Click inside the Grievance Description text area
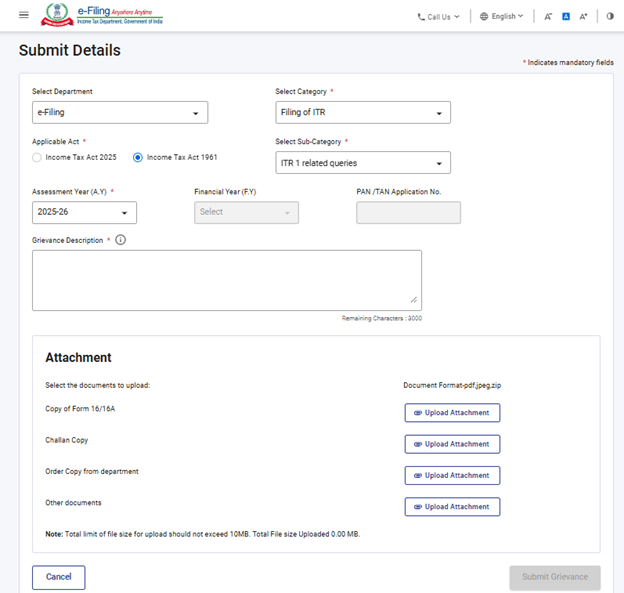This screenshot has width=624, height=593. coord(226,279)
